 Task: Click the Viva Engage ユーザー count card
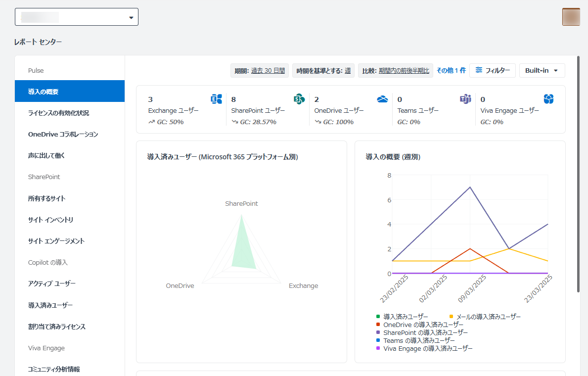(x=517, y=109)
